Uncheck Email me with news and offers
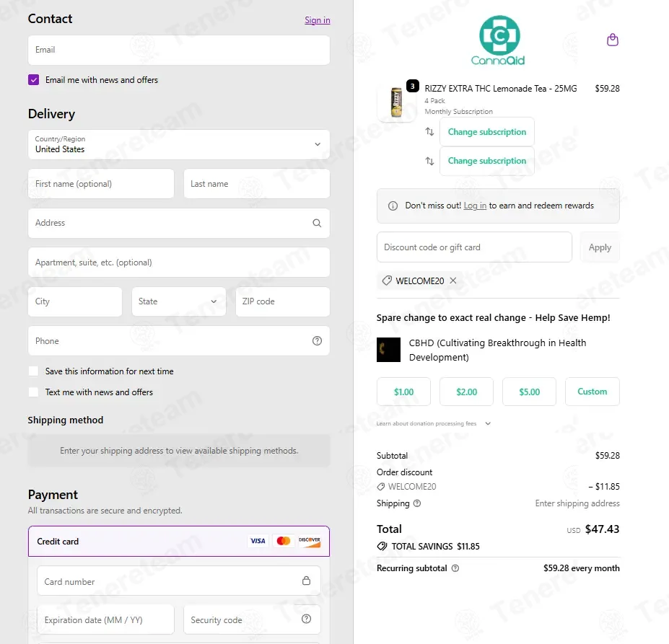The image size is (669, 644). [34, 80]
